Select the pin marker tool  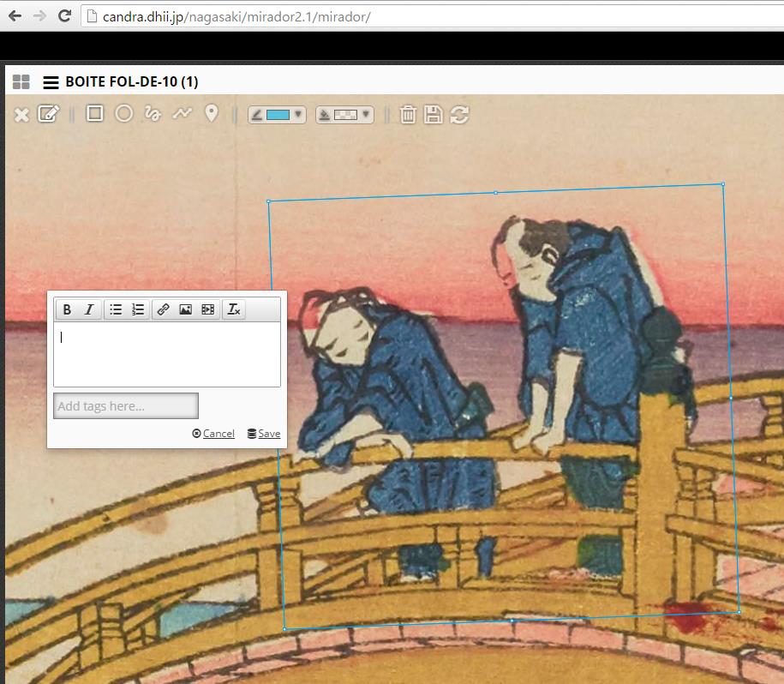click(x=212, y=113)
